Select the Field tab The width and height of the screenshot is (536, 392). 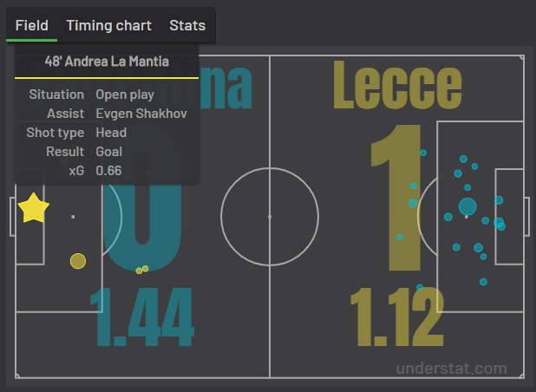[x=32, y=26]
